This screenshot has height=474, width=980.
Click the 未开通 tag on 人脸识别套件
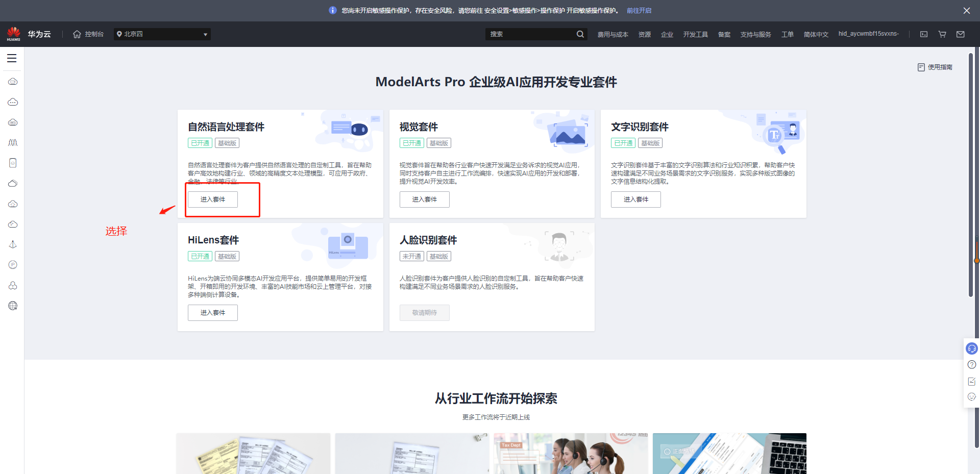click(412, 257)
